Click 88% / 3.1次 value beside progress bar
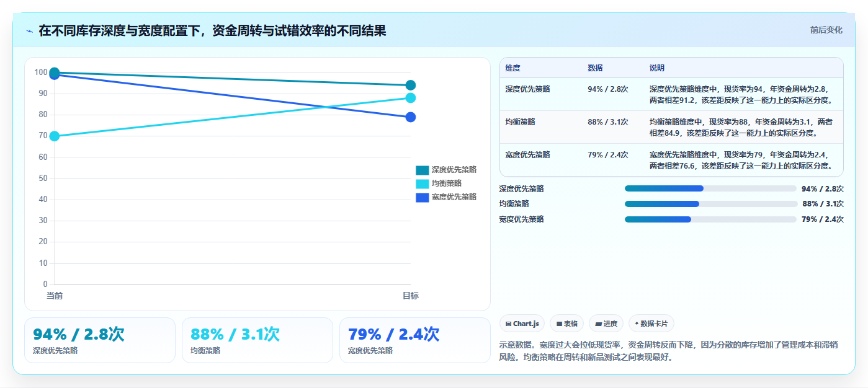The width and height of the screenshot is (868, 388). [823, 204]
